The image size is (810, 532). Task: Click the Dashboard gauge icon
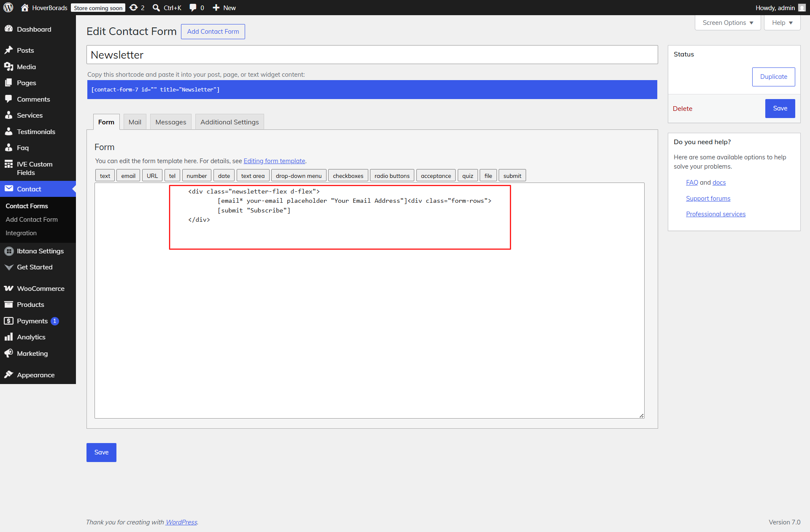[8, 29]
